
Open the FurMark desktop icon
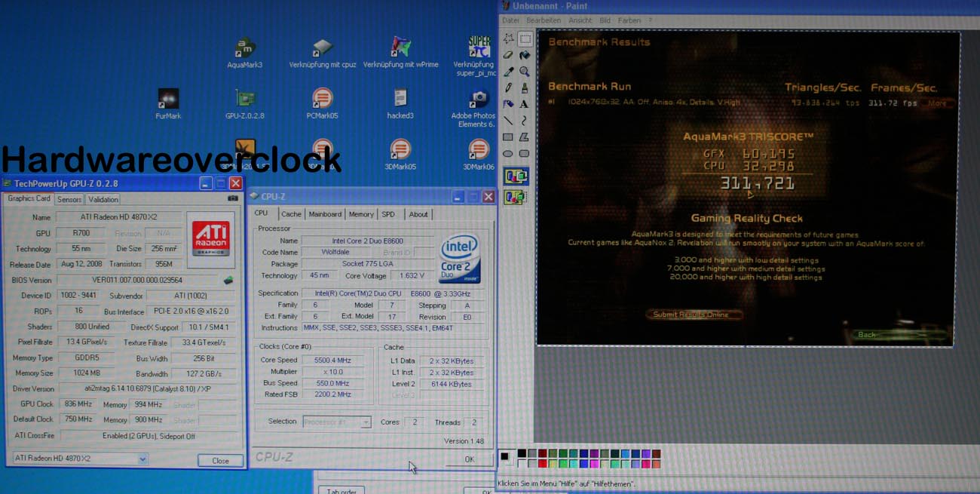pos(168,104)
